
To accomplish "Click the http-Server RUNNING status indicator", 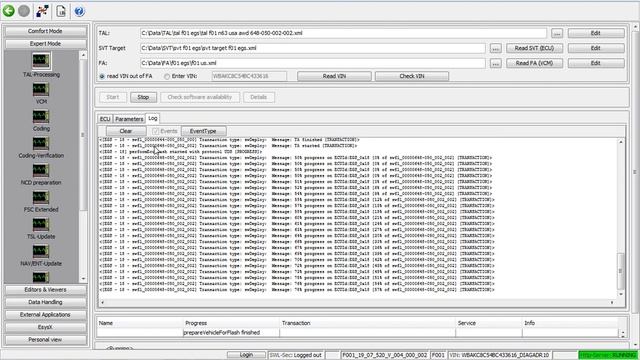I will click(608, 355).
